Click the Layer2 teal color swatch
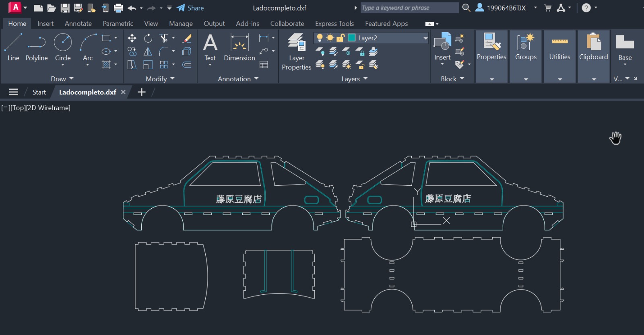 tap(351, 38)
